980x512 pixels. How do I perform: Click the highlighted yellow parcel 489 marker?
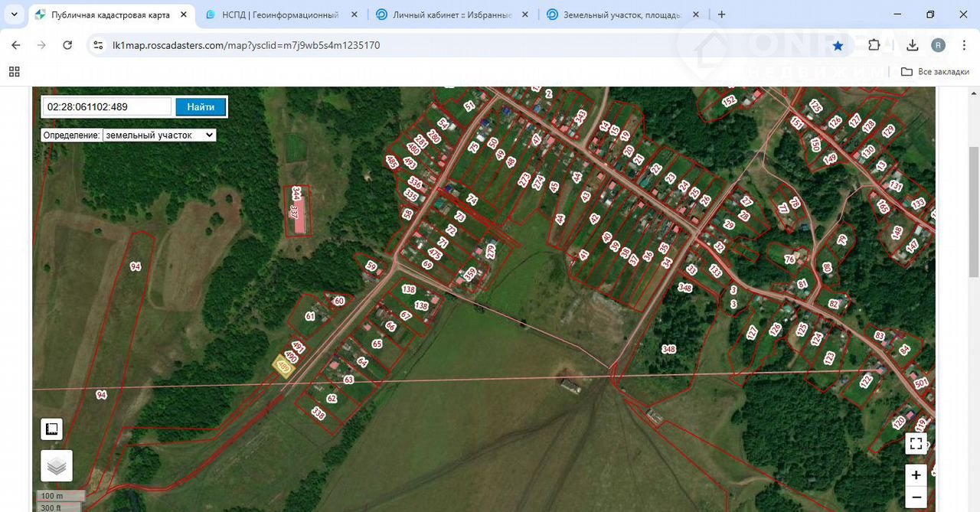284,367
